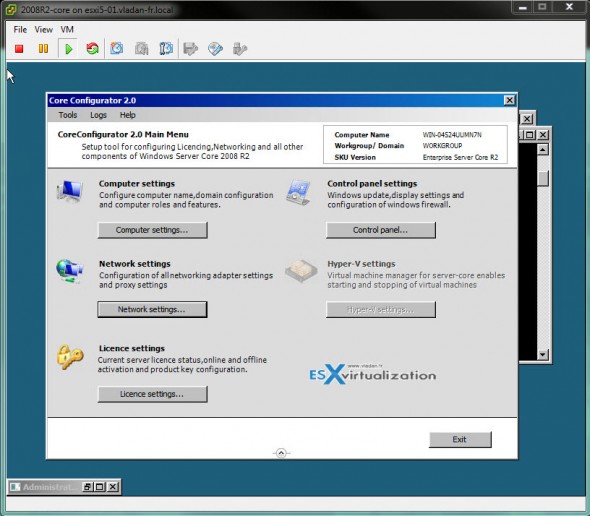The height and width of the screenshot is (516, 590).
Task: Click the Licence settings padlock and key icon
Action: click(70, 357)
